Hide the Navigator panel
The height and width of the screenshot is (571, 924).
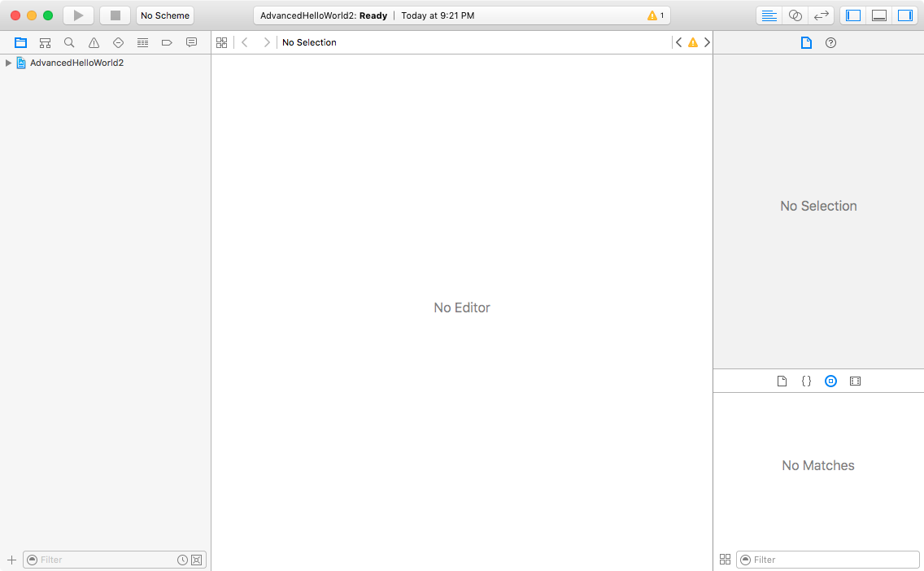point(853,15)
